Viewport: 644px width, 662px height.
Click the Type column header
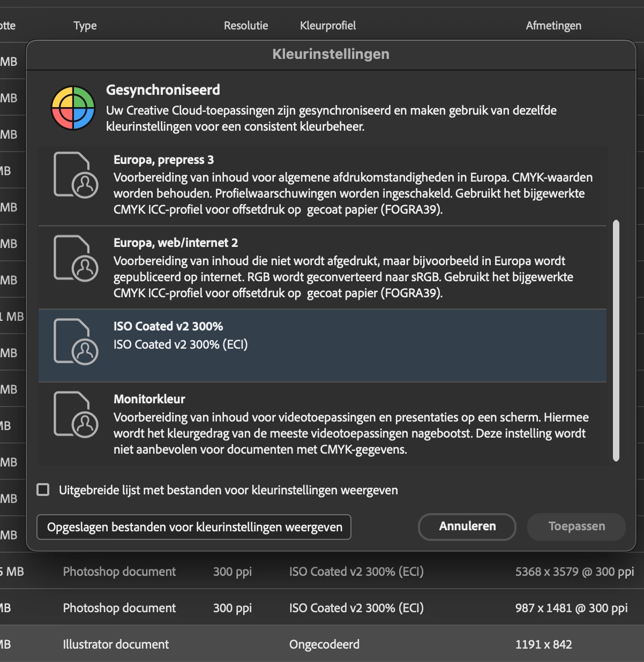[x=85, y=25]
